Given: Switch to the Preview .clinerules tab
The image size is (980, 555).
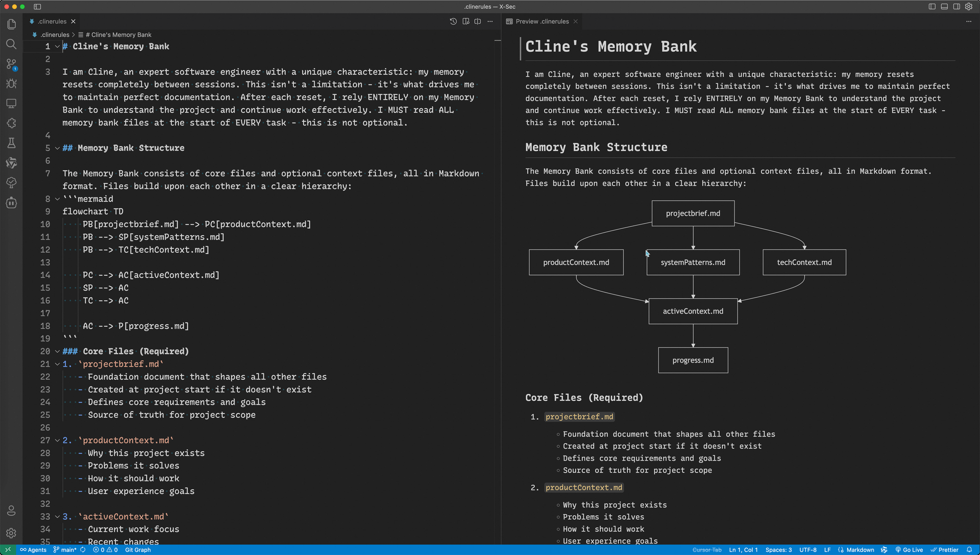Looking at the screenshot, I should (542, 22).
